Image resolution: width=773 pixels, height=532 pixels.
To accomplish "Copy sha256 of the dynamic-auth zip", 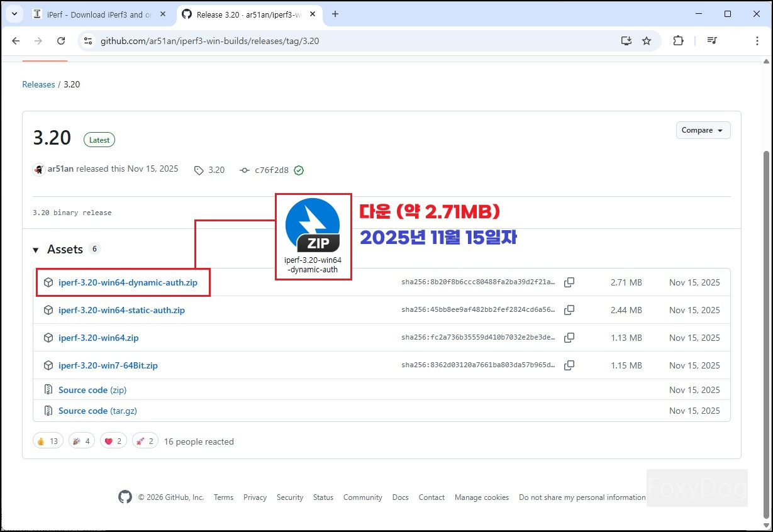I will click(569, 282).
